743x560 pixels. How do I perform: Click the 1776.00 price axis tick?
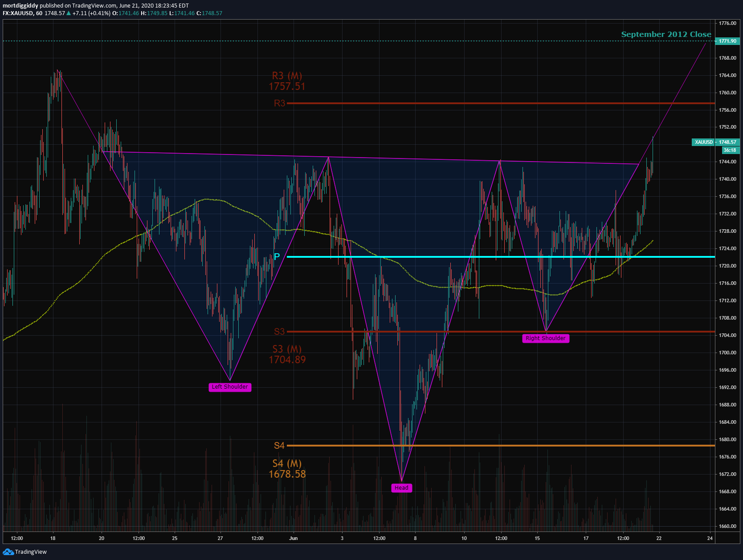pos(727,23)
